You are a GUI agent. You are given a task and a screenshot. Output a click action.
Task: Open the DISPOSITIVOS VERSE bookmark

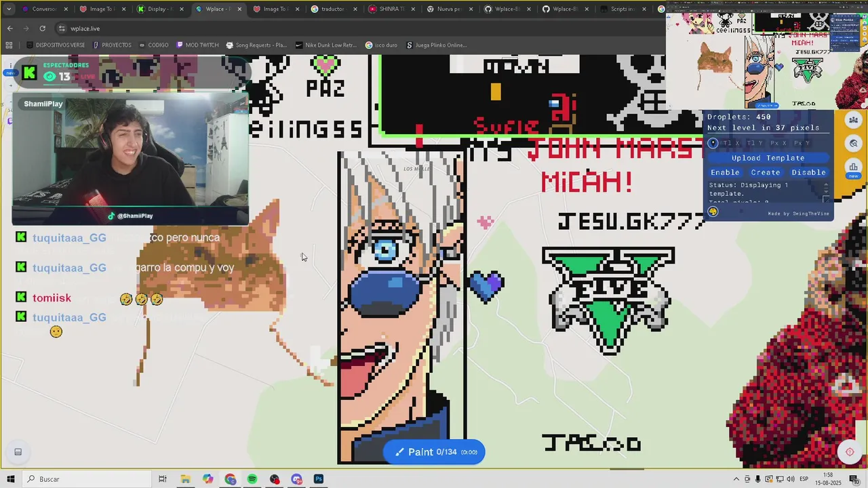click(x=56, y=45)
